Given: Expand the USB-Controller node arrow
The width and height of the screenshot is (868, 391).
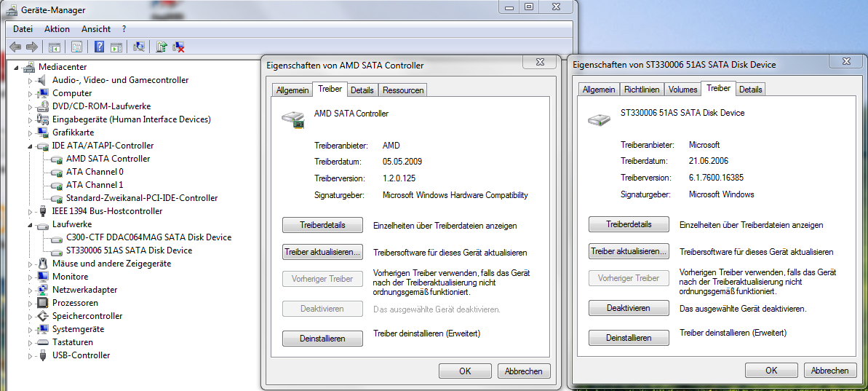Looking at the screenshot, I should tap(31, 355).
